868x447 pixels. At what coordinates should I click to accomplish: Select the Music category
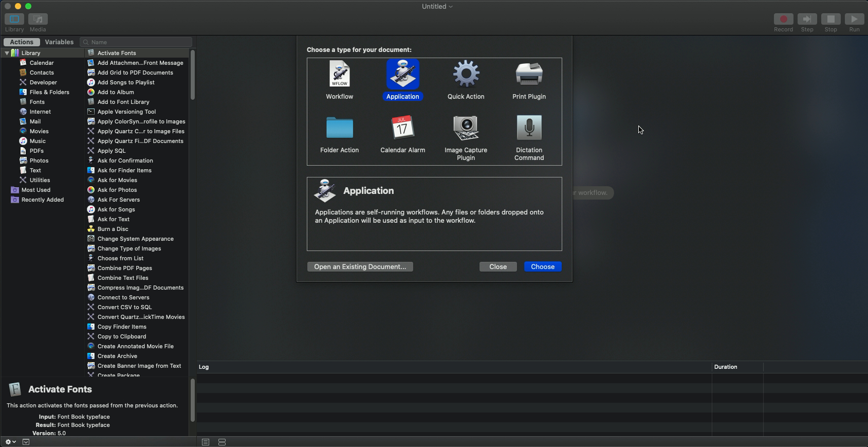point(38,141)
